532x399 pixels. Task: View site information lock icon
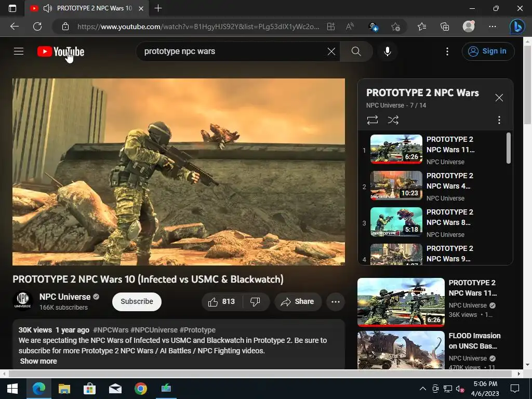[x=65, y=26]
